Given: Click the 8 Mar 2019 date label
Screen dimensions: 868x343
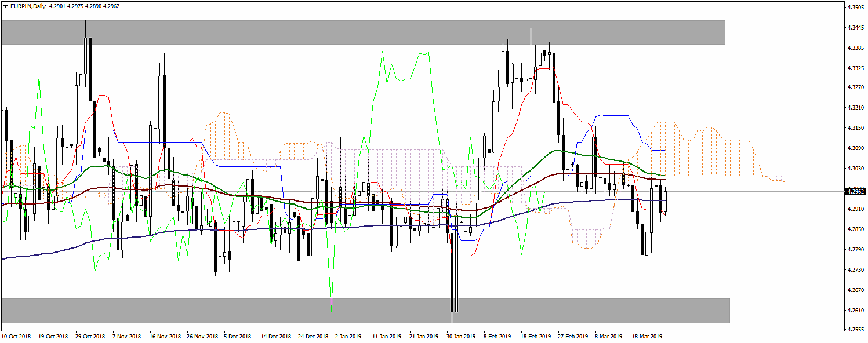Looking at the screenshot, I should tap(608, 336).
